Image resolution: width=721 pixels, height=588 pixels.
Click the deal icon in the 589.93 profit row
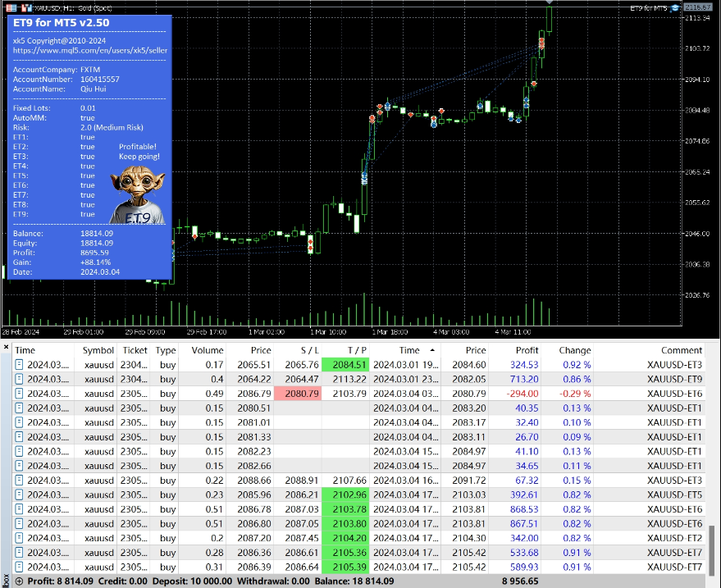pos(20,567)
